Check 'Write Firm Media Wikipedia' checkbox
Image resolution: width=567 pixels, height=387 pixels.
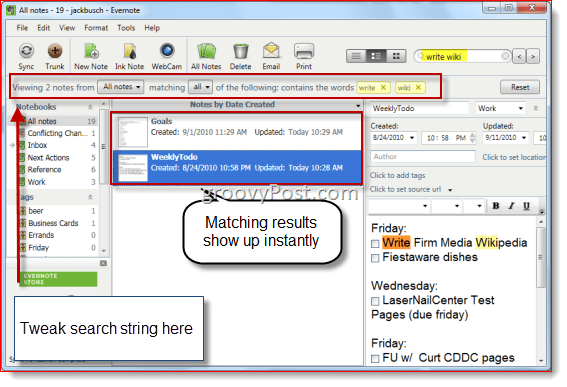pyautogui.click(x=375, y=244)
